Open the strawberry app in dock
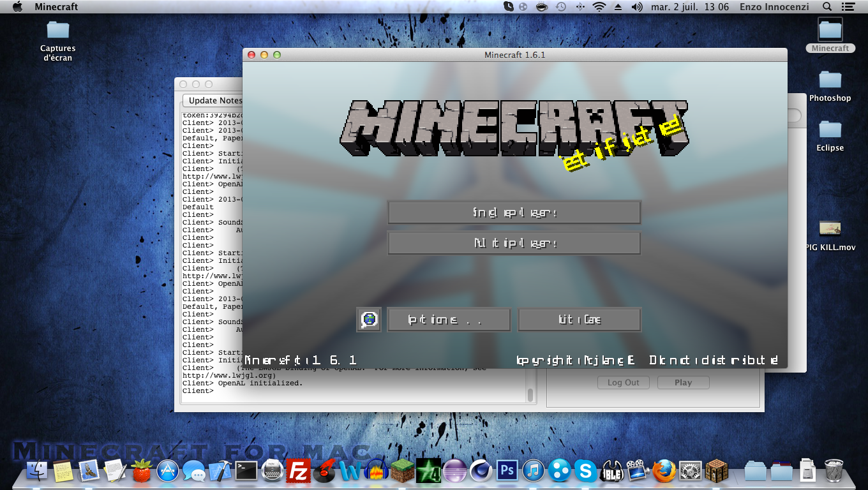Image resolution: width=868 pixels, height=490 pixels. (x=142, y=471)
